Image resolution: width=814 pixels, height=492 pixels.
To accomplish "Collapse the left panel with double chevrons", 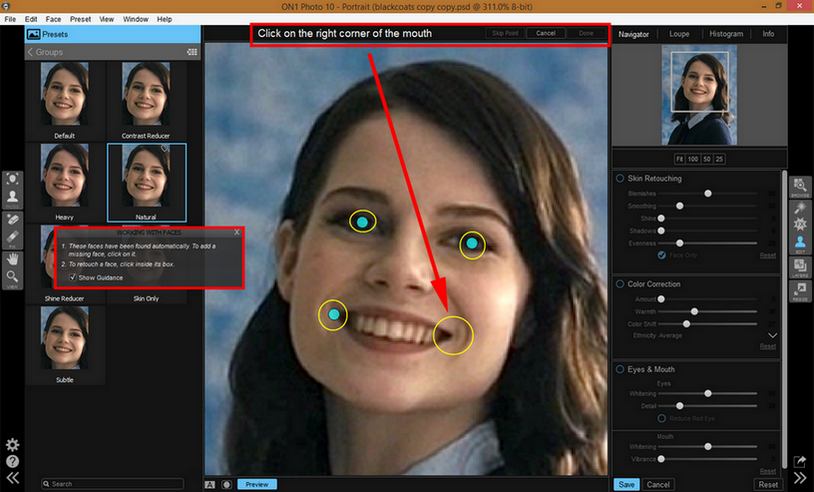I will [12, 479].
